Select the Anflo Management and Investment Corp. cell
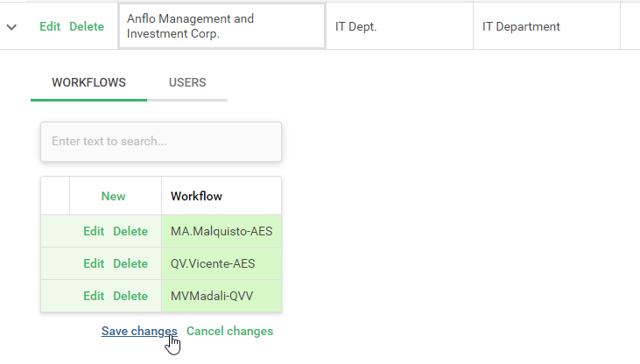The image size is (640, 364). tap(222, 26)
